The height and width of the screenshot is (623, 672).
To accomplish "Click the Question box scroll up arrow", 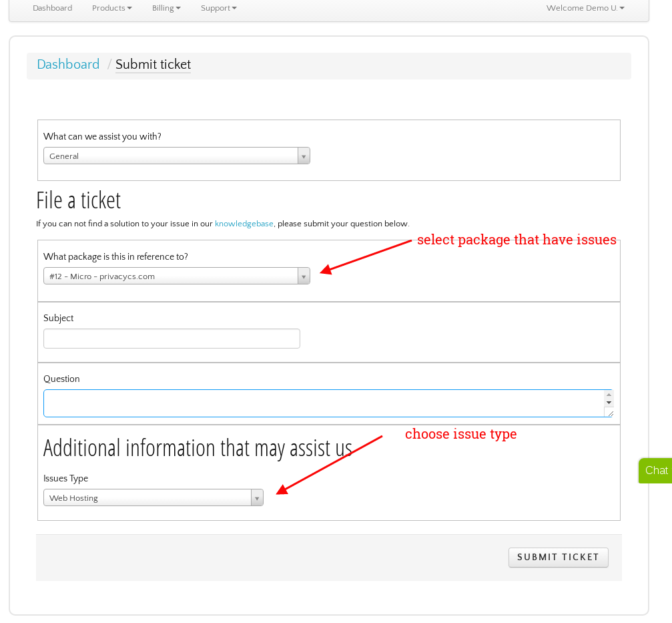I will pos(609,395).
